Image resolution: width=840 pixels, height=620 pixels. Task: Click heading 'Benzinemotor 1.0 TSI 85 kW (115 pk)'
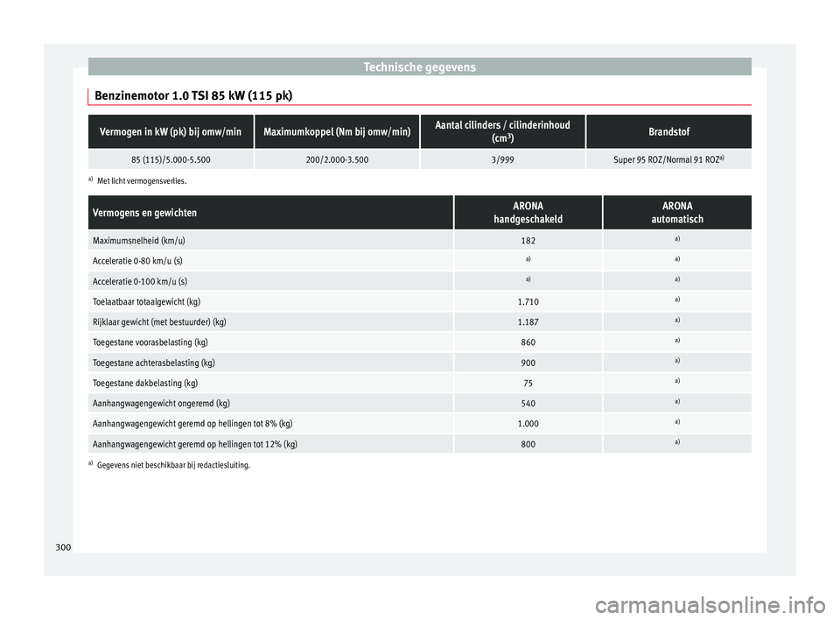point(193,96)
